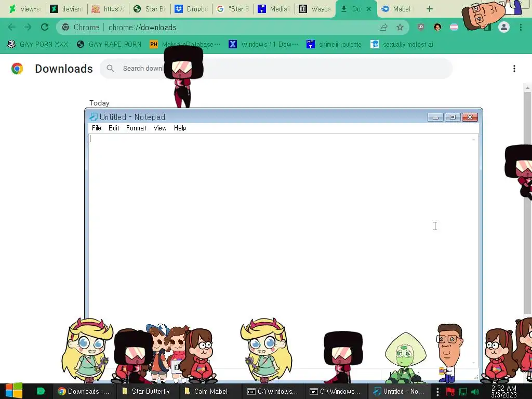Open the green chat icon on taskbar
The image size is (532, 399).
click(41, 391)
